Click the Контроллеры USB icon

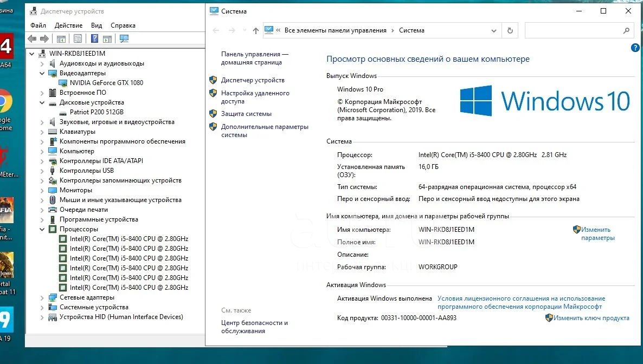pos(53,171)
